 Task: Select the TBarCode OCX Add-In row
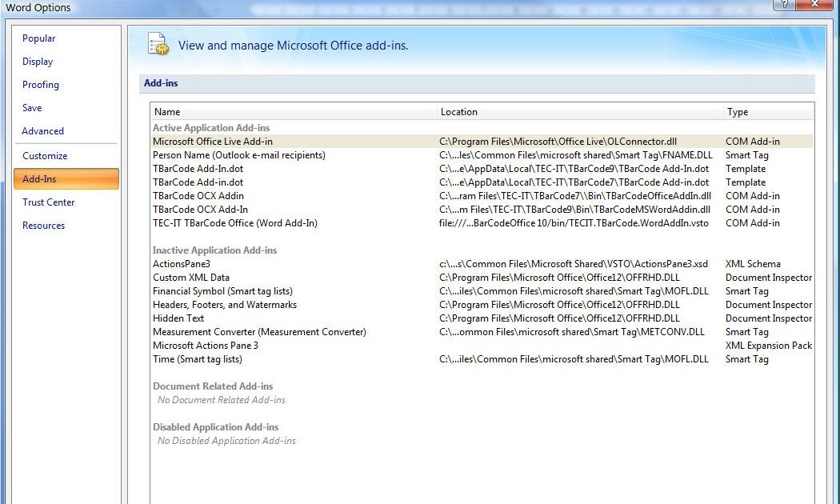click(482, 210)
